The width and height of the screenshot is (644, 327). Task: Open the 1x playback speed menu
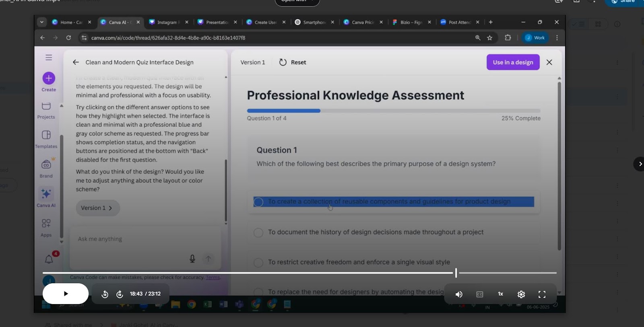[500, 294]
